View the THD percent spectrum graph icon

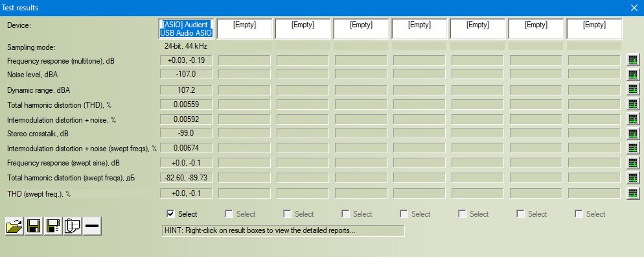(x=633, y=104)
